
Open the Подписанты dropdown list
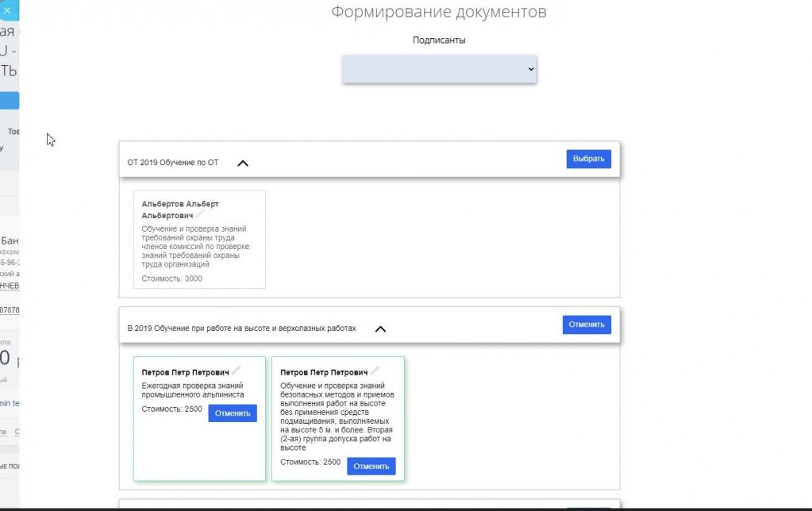pos(439,69)
